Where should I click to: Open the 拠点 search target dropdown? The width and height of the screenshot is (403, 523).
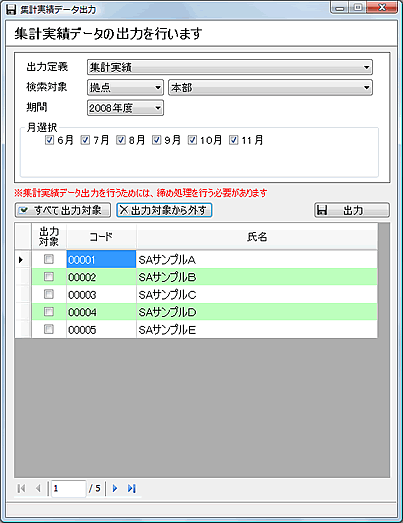125,88
